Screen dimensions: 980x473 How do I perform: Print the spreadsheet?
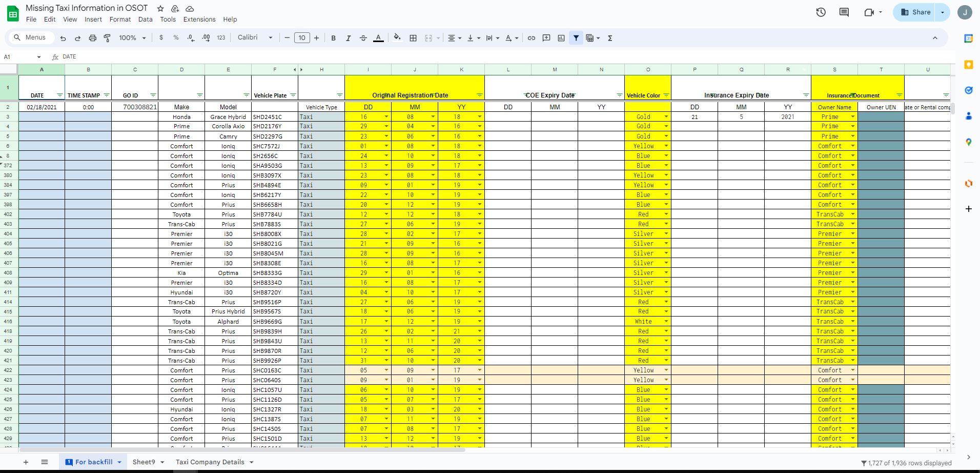coord(93,38)
